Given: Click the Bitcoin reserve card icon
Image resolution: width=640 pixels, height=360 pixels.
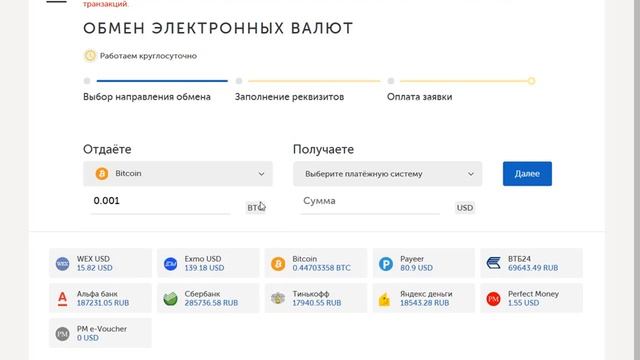Looking at the screenshot, I should click(278, 264).
